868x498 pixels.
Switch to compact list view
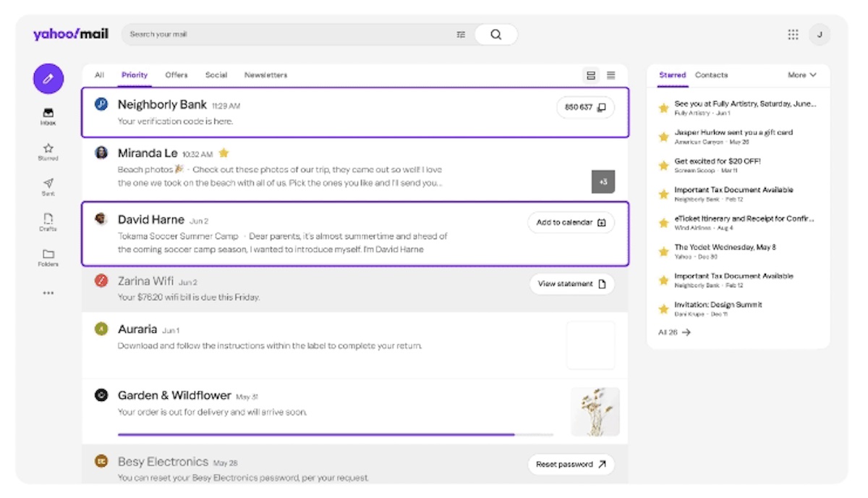pos(611,75)
